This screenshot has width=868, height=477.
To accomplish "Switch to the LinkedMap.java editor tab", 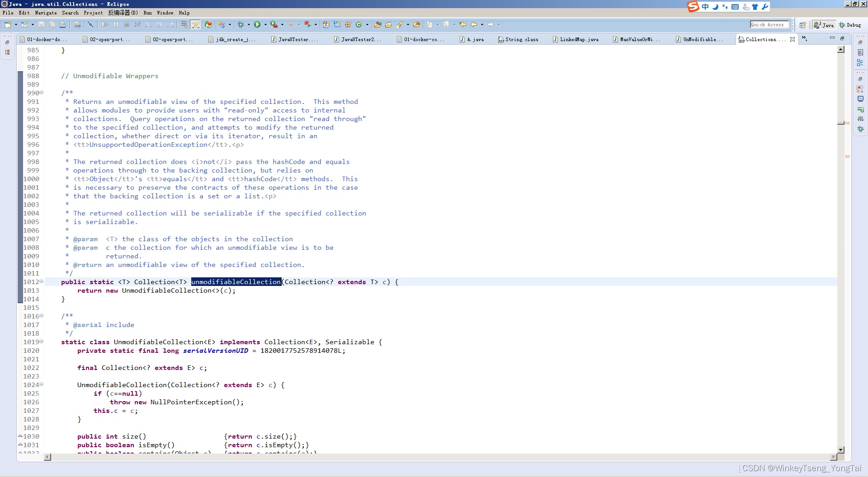I will point(575,39).
